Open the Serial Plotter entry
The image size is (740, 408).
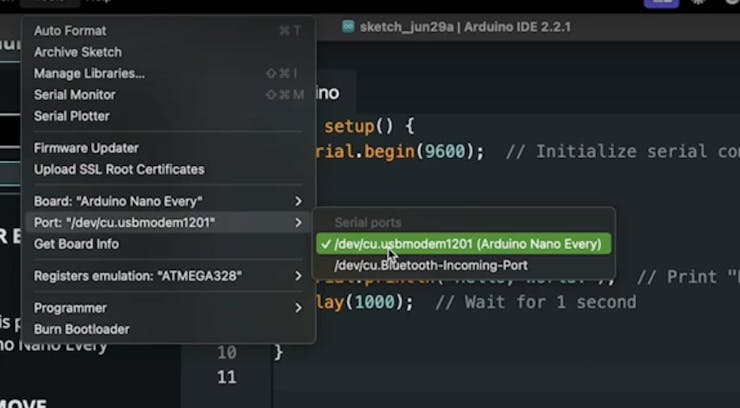(x=168, y=116)
